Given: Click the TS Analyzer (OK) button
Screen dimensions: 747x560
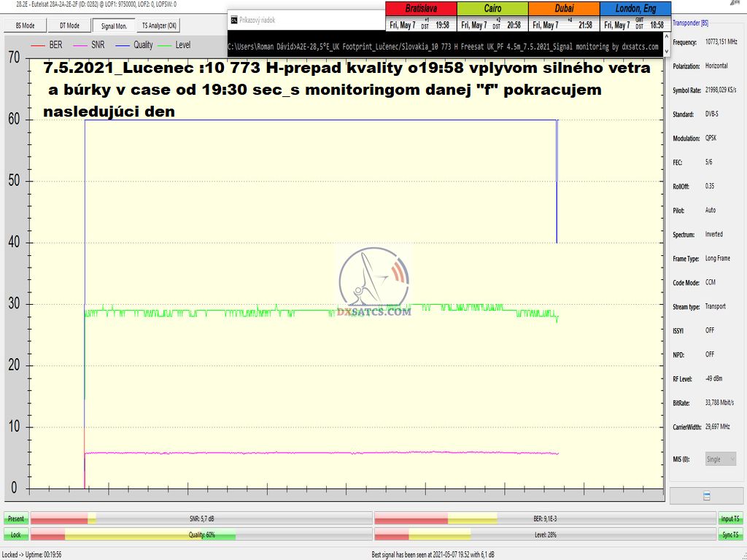Looking at the screenshot, I should pos(159,26).
